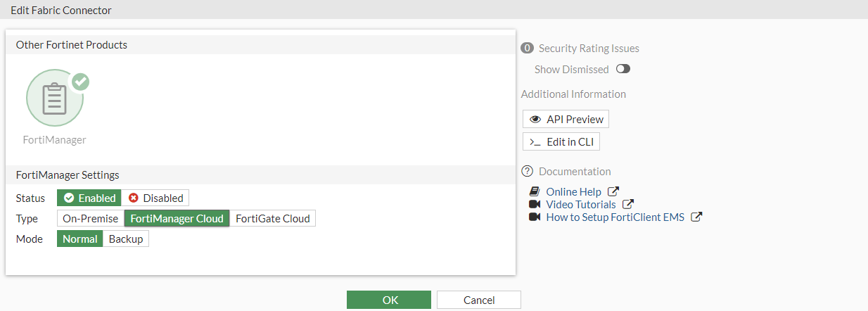This screenshot has height=311, width=868.
Task: Select On-Premise type
Action: click(91, 219)
